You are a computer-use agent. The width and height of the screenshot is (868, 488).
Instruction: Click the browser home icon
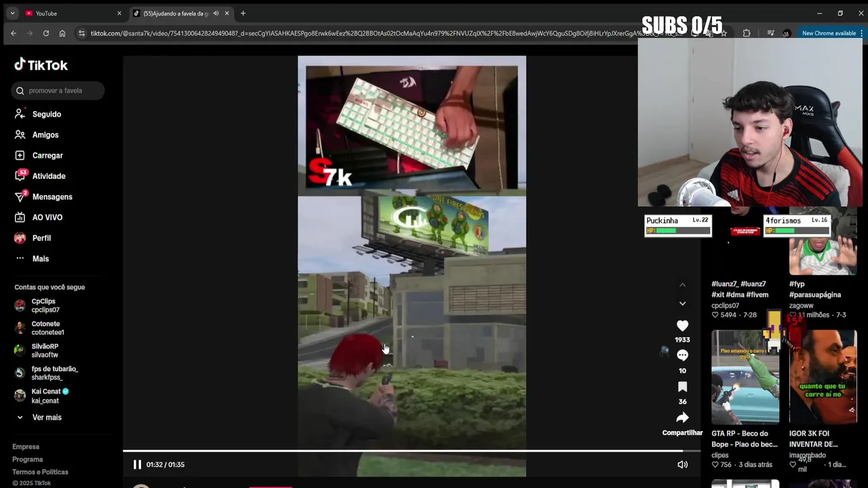tap(62, 33)
